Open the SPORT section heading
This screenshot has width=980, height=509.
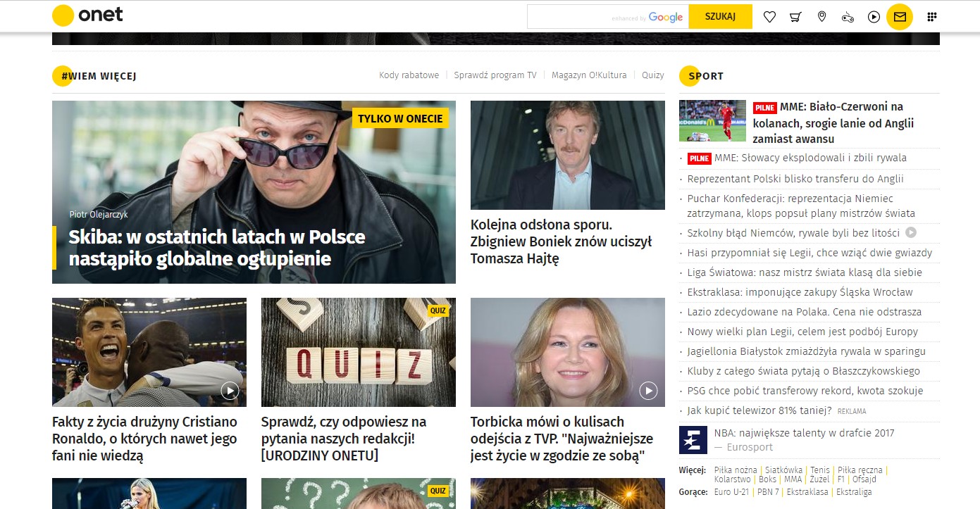click(706, 76)
